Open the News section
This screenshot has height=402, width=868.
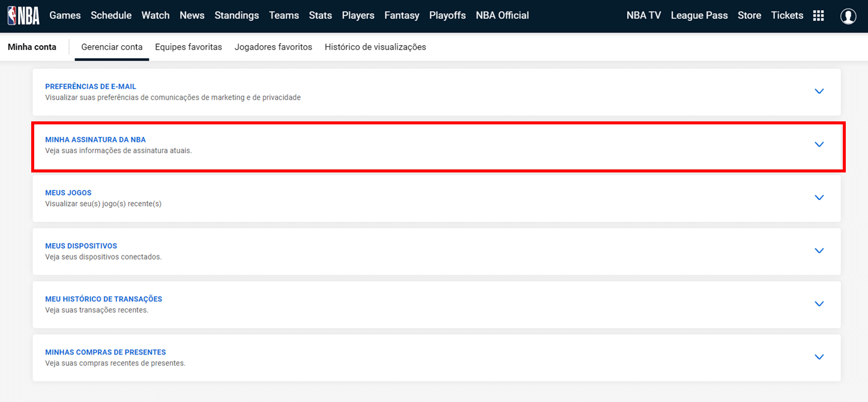click(x=192, y=16)
